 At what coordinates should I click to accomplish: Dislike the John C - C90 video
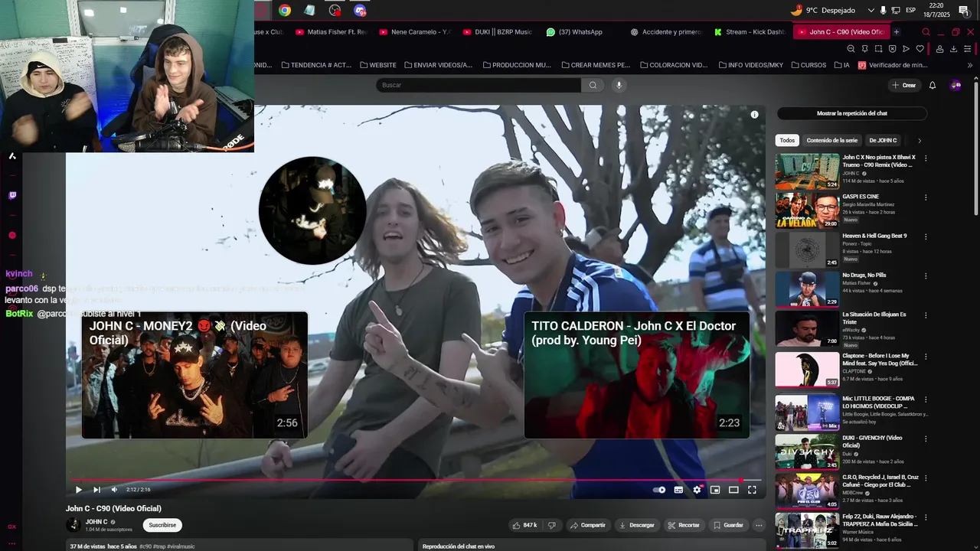(551, 525)
